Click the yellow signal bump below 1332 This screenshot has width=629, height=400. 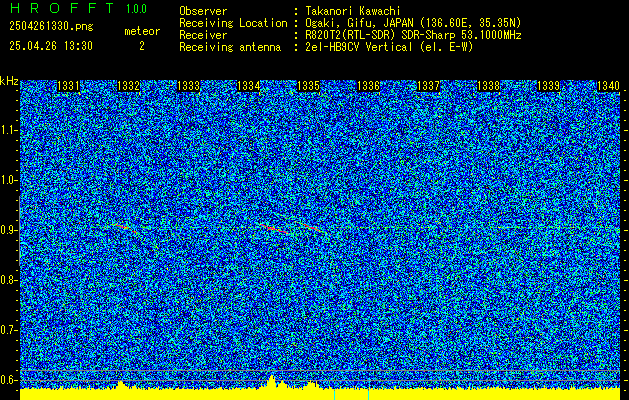(x=122, y=385)
